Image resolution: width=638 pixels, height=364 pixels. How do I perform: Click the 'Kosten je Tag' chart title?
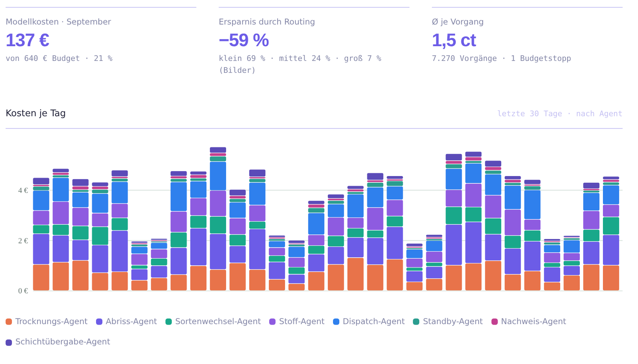point(35,114)
